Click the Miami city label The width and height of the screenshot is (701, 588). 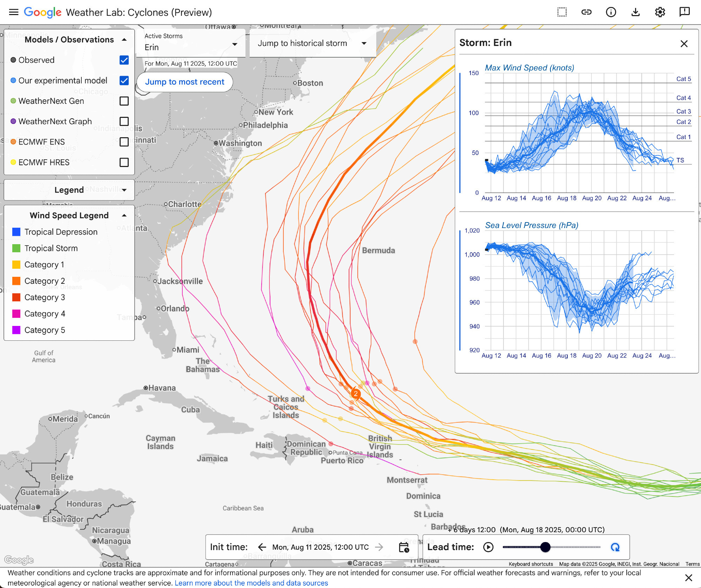(x=188, y=350)
